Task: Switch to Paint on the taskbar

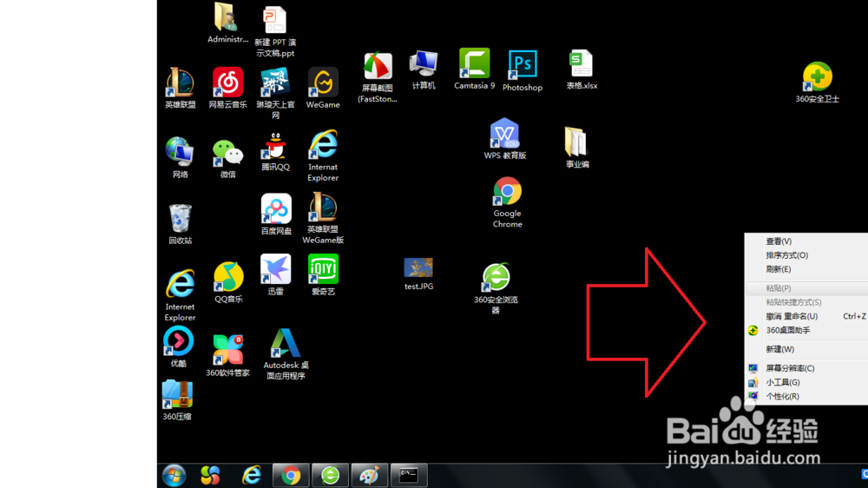Action: tap(369, 476)
